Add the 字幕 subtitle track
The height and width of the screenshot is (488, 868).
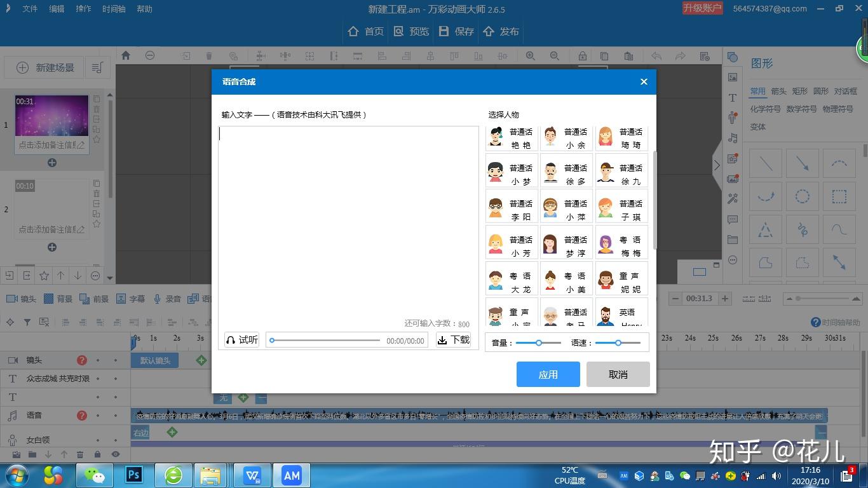[130, 299]
